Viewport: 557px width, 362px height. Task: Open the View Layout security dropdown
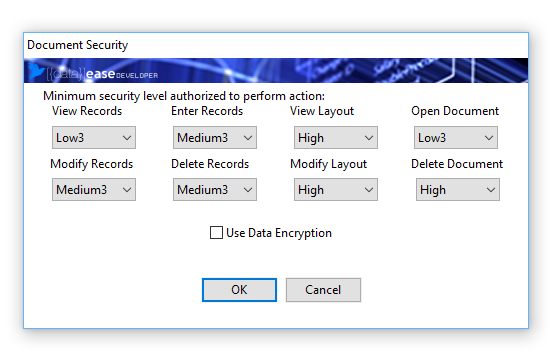336,137
